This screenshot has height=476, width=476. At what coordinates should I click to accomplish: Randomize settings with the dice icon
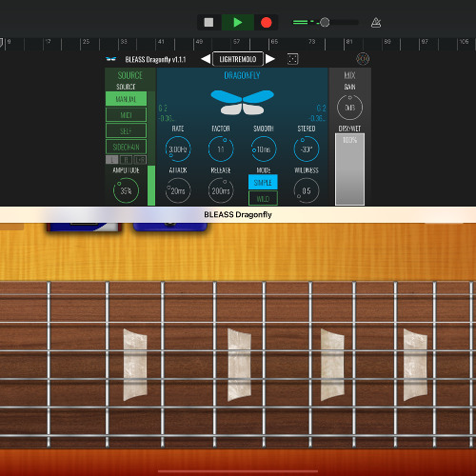[292, 59]
